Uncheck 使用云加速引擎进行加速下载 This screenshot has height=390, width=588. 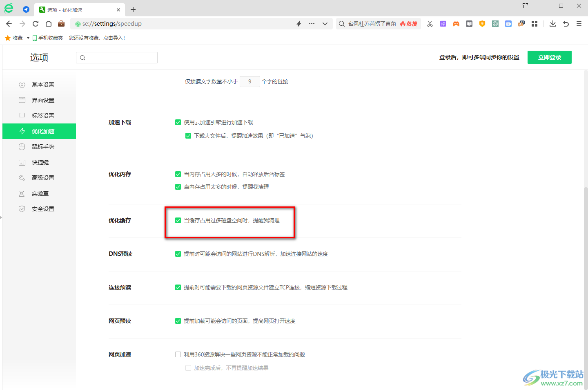click(x=178, y=122)
